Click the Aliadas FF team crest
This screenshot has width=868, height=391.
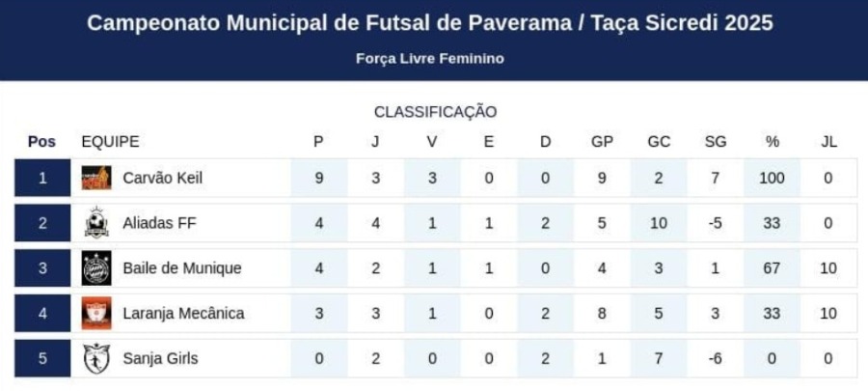click(x=96, y=223)
